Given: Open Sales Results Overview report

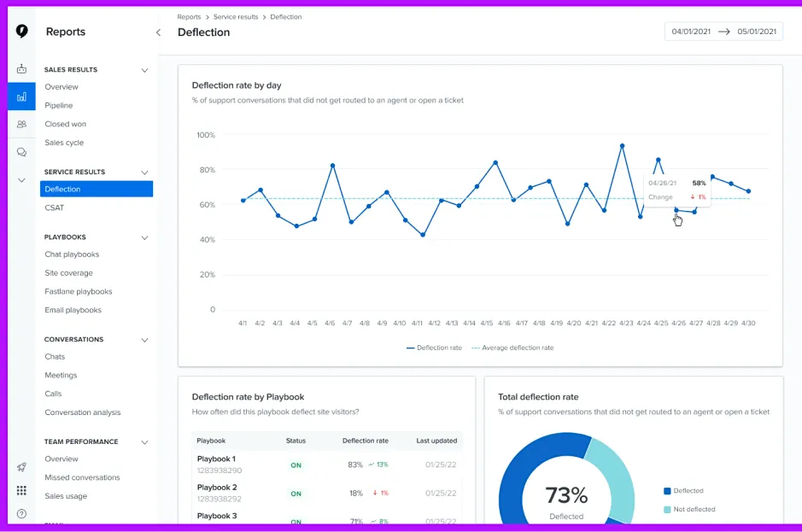Looking at the screenshot, I should pos(61,87).
